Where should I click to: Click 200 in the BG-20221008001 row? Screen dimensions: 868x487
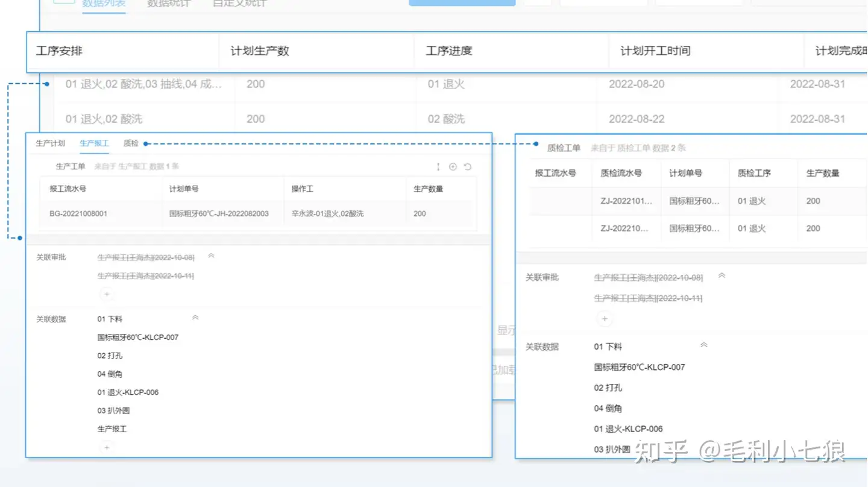point(420,213)
